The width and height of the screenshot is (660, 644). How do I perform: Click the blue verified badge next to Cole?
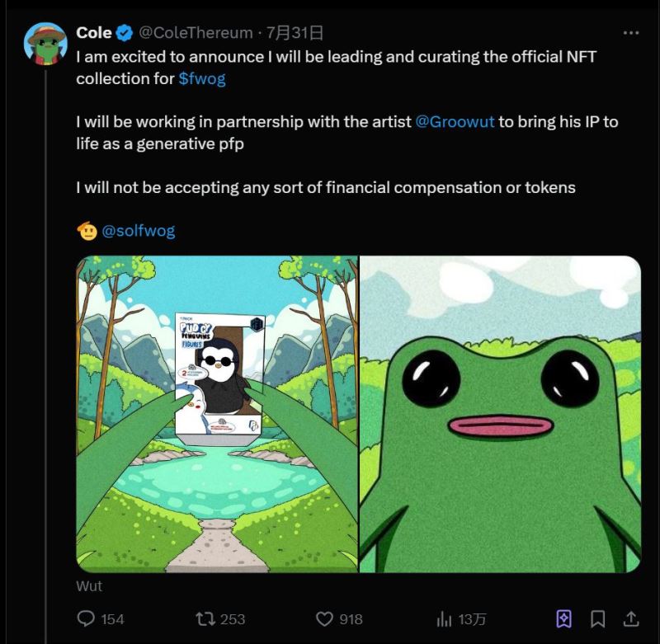coord(125,33)
